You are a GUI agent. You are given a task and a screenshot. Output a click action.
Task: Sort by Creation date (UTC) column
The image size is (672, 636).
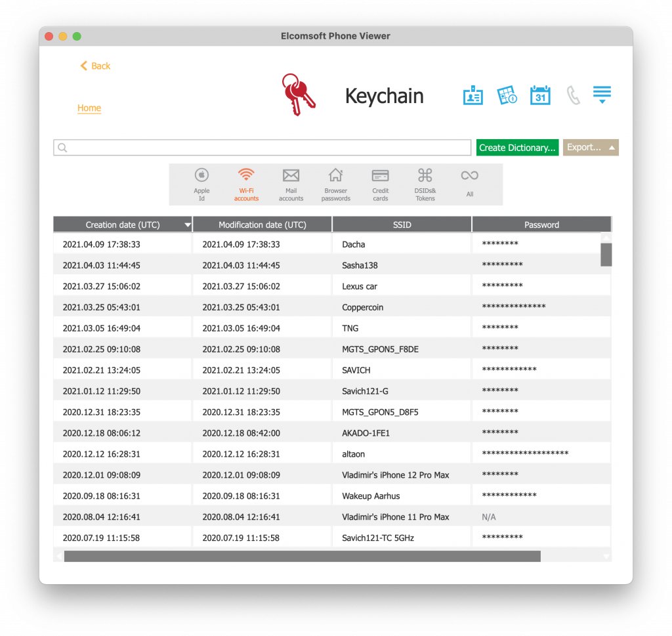pyautogui.click(x=123, y=224)
